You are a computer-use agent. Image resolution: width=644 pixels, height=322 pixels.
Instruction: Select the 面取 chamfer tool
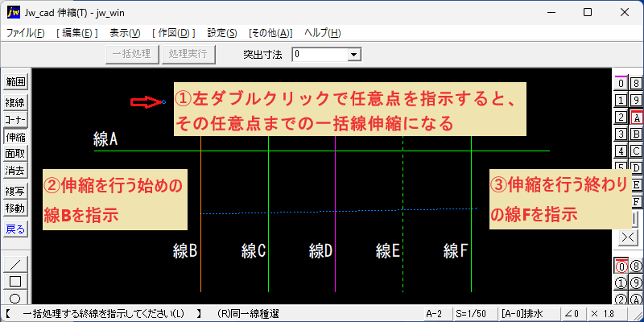point(15,154)
